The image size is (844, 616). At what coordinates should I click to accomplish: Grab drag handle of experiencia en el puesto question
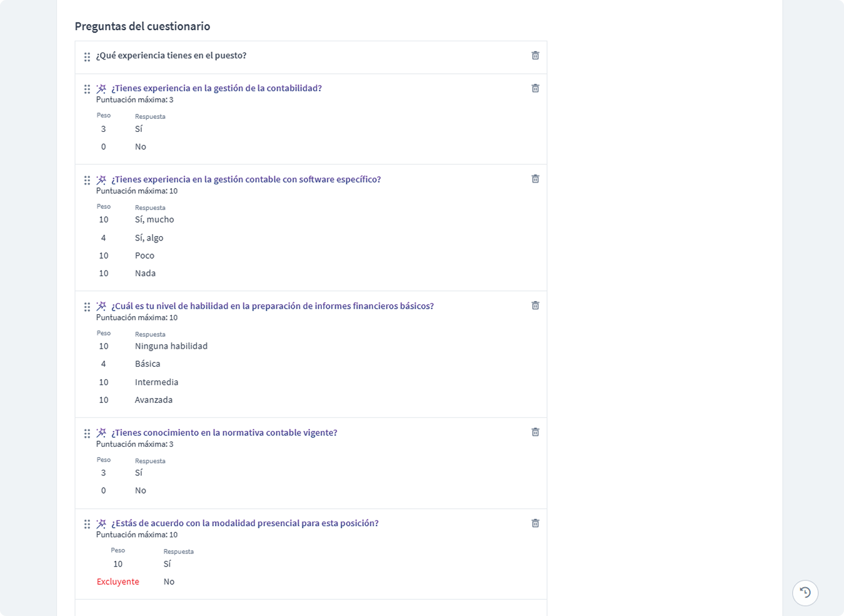pos(87,57)
